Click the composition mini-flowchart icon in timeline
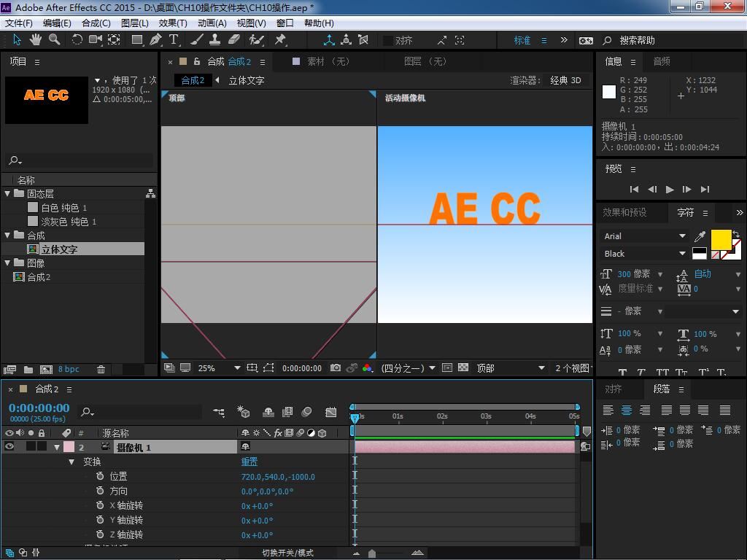Viewport: 747px width, 560px height. [x=219, y=413]
